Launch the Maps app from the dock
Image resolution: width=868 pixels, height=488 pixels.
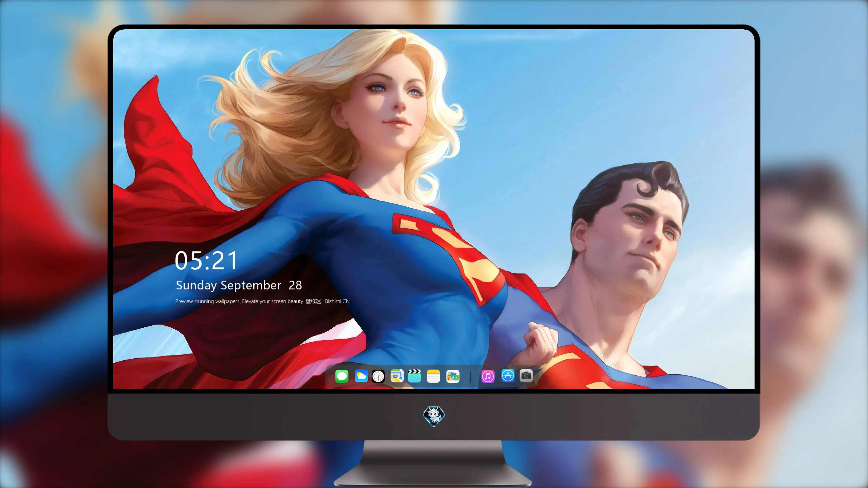(x=397, y=376)
